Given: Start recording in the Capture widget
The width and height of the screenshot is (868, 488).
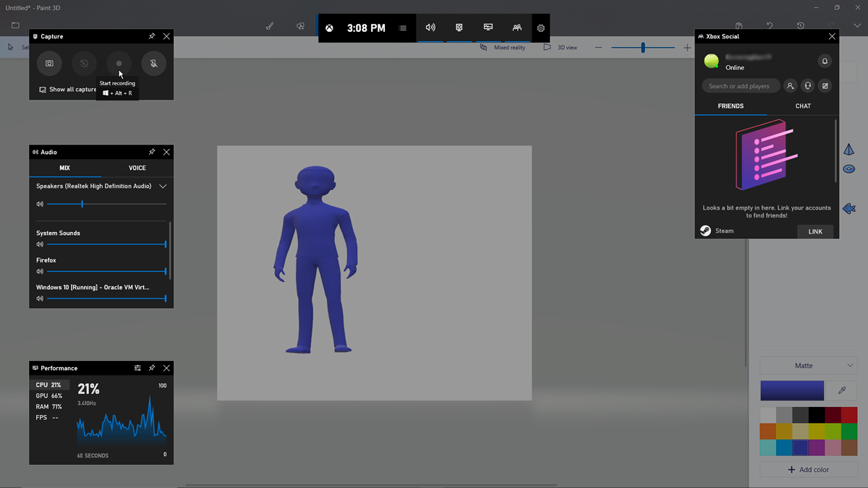Looking at the screenshot, I should coord(119,64).
